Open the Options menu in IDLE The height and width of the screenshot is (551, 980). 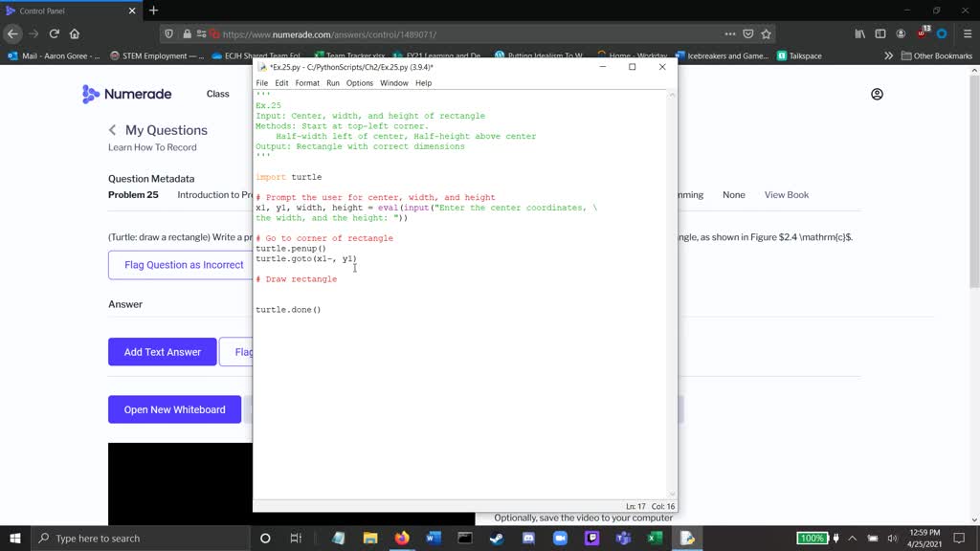pyautogui.click(x=360, y=83)
